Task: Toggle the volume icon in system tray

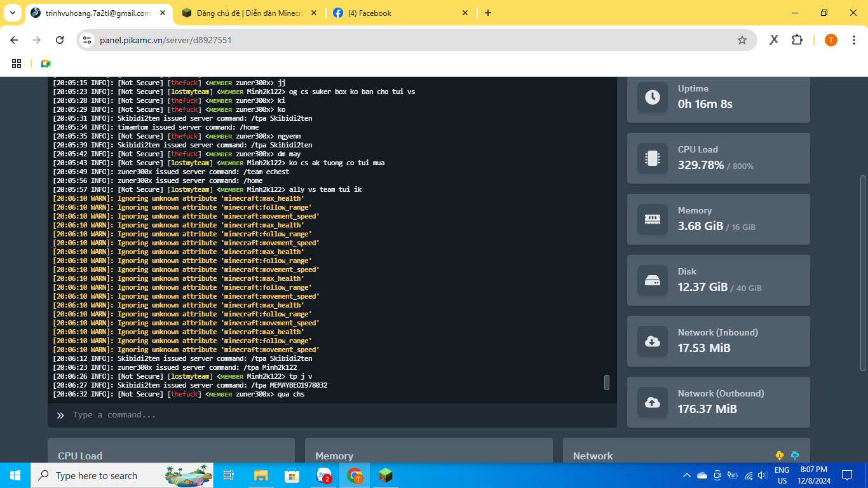Action: [x=763, y=475]
